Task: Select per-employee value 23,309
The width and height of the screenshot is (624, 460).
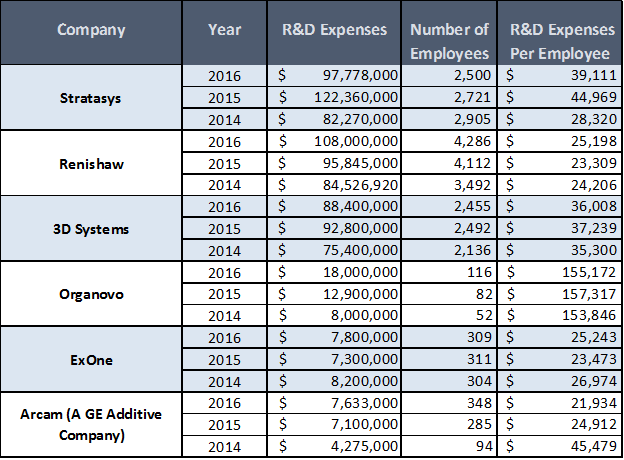Action: point(560,163)
